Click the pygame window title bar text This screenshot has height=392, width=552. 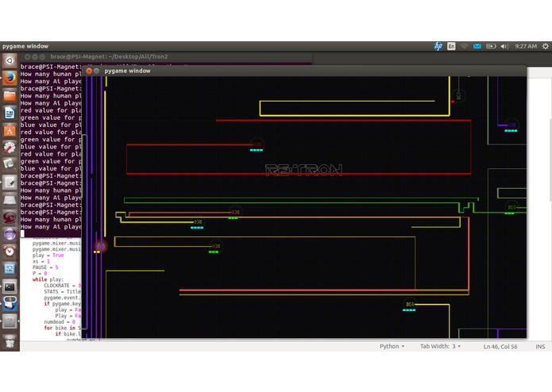click(x=127, y=71)
